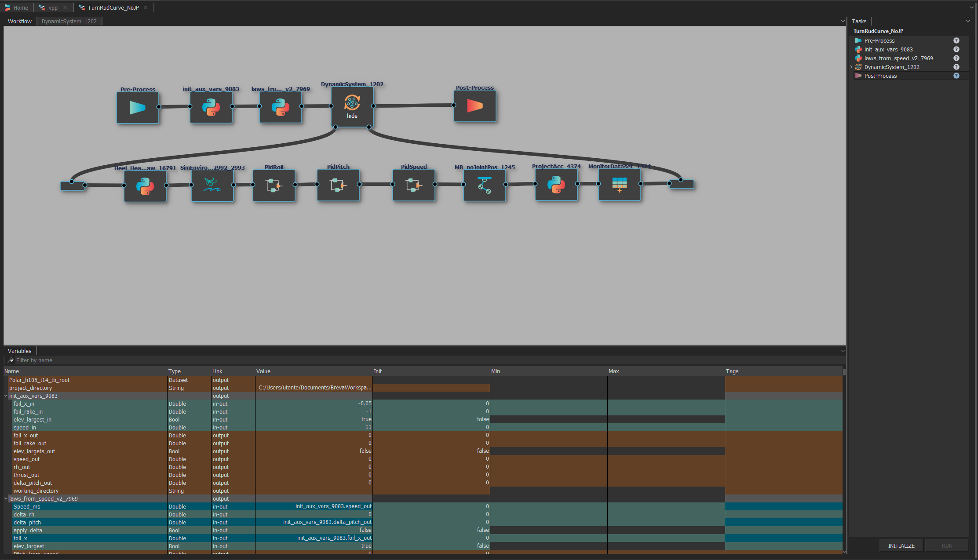Click the INITIALIZE button
The height and width of the screenshot is (560, 978).
pos(901,545)
